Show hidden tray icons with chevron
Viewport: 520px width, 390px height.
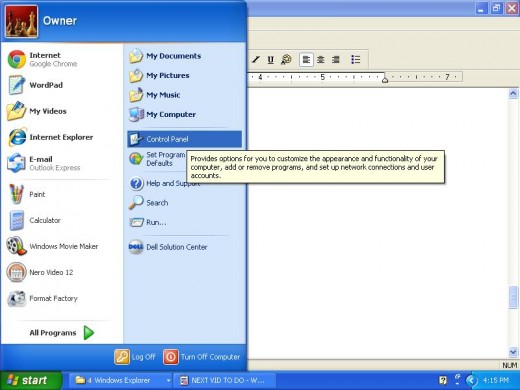[x=471, y=380]
